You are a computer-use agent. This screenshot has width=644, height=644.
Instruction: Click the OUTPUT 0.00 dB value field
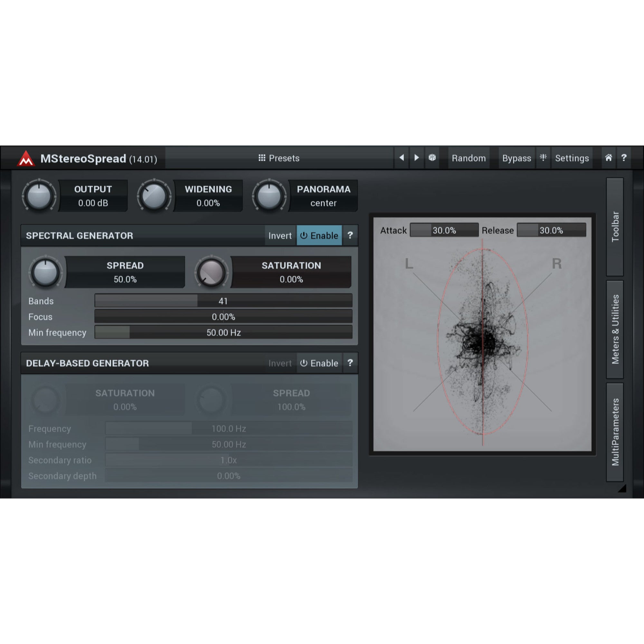click(93, 196)
